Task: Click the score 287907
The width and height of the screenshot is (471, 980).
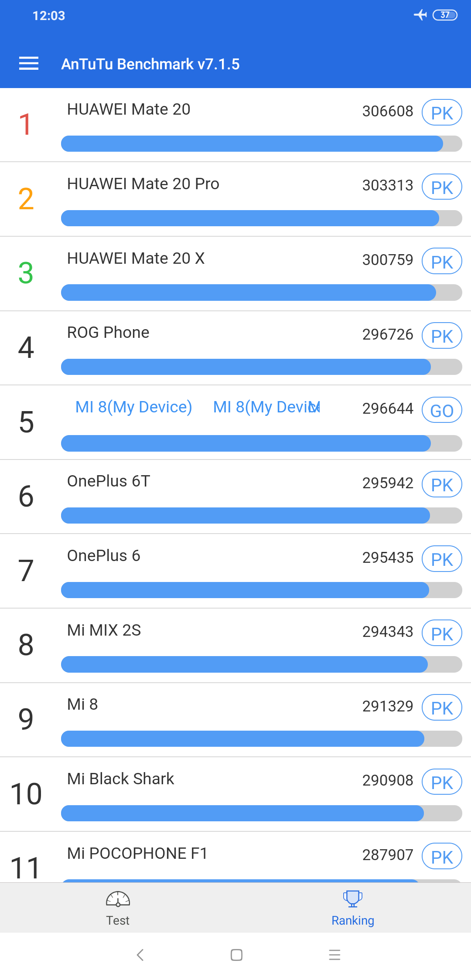Action: pyautogui.click(x=388, y=855)
